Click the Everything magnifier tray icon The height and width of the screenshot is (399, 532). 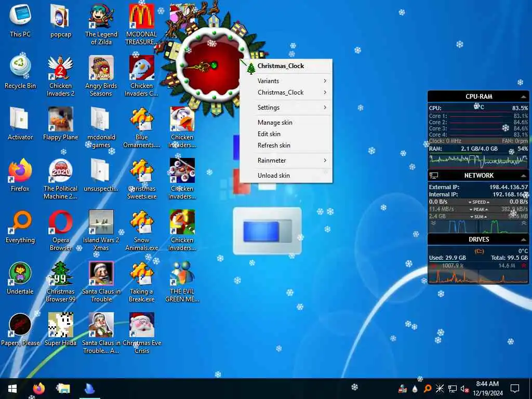click(x=427, y=389)
